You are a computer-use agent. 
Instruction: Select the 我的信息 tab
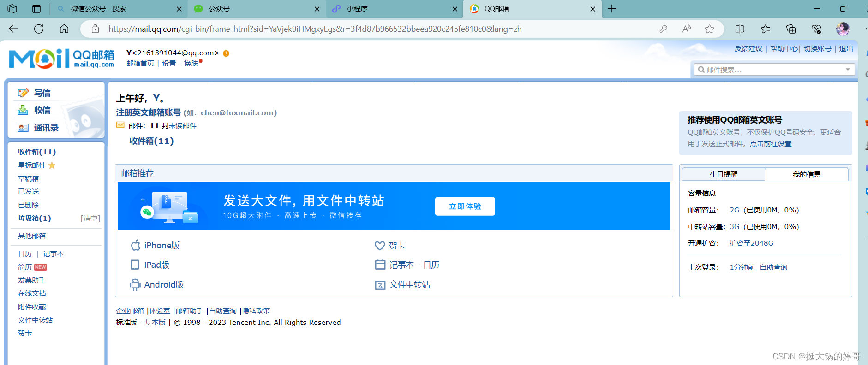(x=807, y=174)
